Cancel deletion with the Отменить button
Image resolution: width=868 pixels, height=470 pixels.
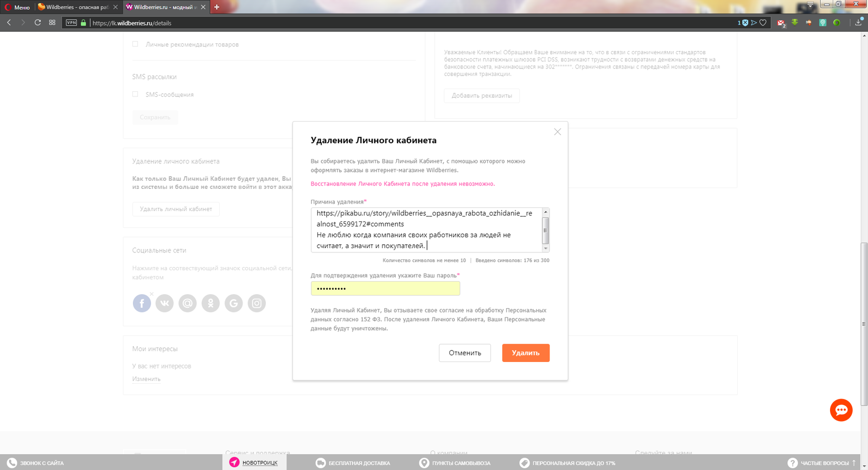[x=465, y=353]
